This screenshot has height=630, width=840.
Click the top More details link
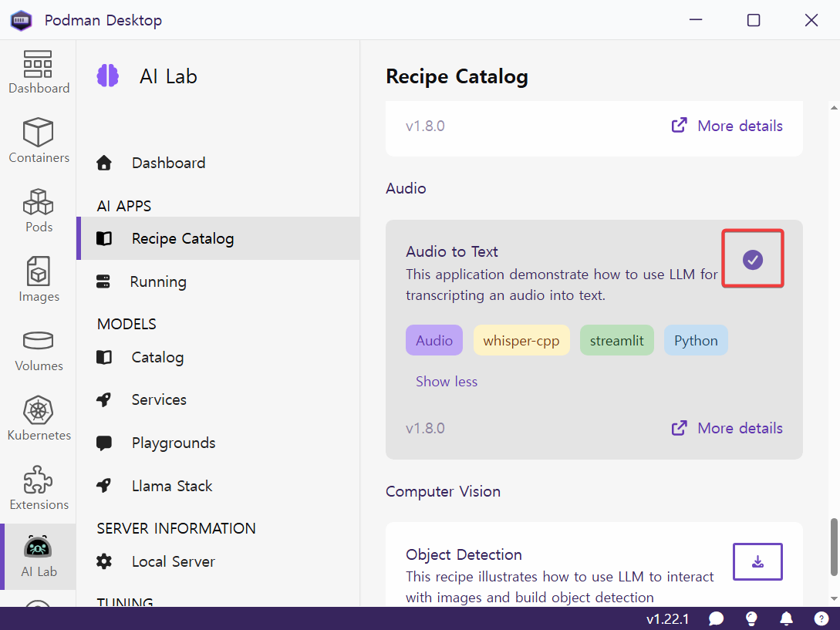click(727, 126)
